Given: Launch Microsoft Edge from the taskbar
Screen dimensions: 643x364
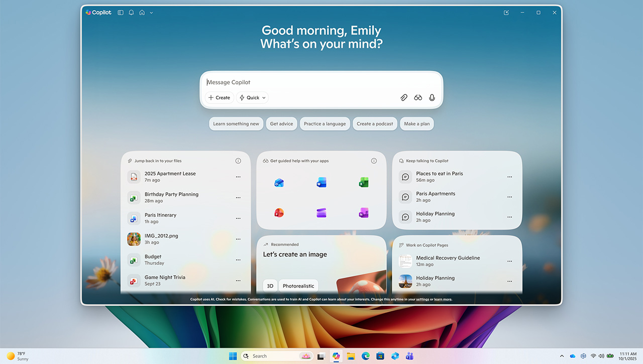Looking at the screenshot, I should (x=366, y=356).
